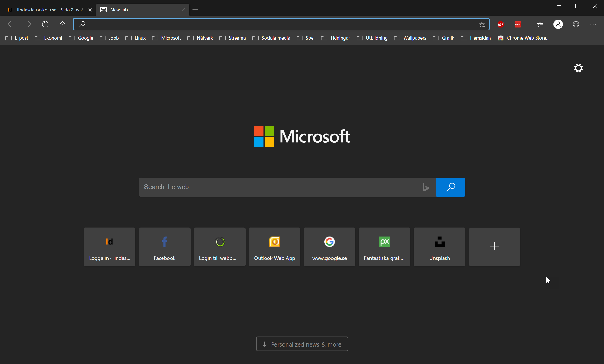Viewport: 604px width, 364px height.
Task: Click the address bar input
Action: [x=281, y=24]
